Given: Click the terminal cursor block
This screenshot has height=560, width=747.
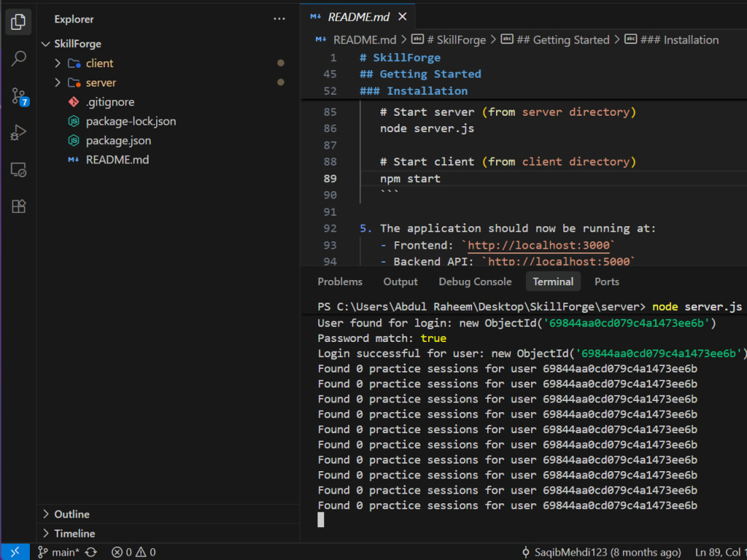Looking at the screenshot, I should [320, 520].
